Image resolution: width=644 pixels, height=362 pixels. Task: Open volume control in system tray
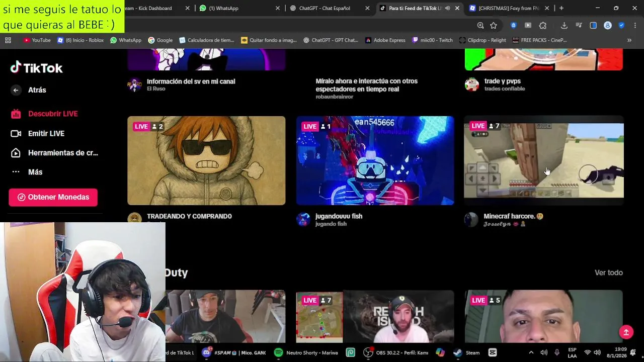597,352
